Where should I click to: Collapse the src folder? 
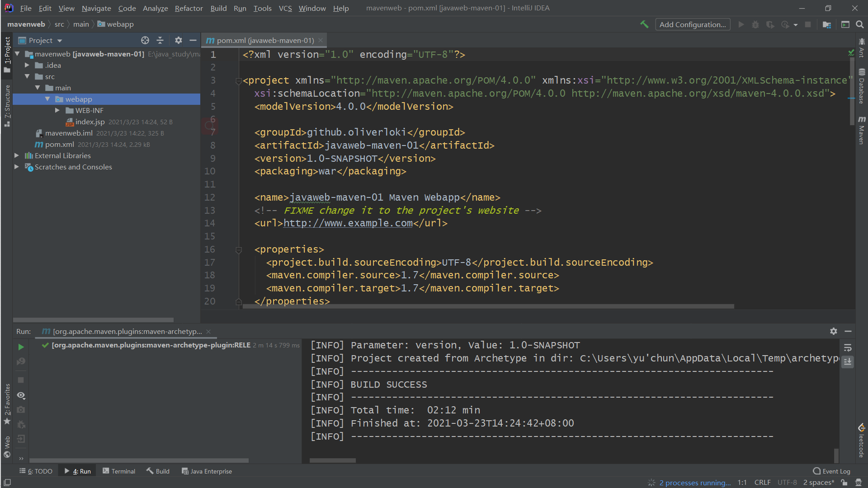27,76
